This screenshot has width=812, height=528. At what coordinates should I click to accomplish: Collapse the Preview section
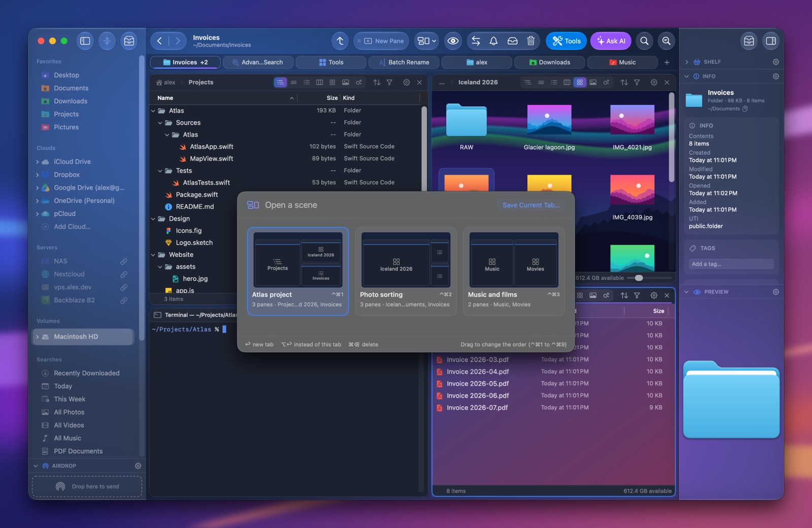[687, 292]
